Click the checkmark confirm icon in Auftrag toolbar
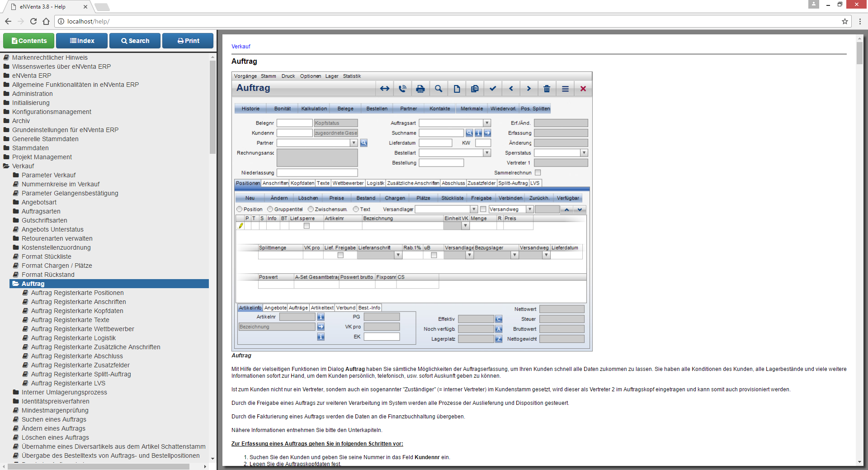This screenshot has width=868, height=470. point(493,89)
